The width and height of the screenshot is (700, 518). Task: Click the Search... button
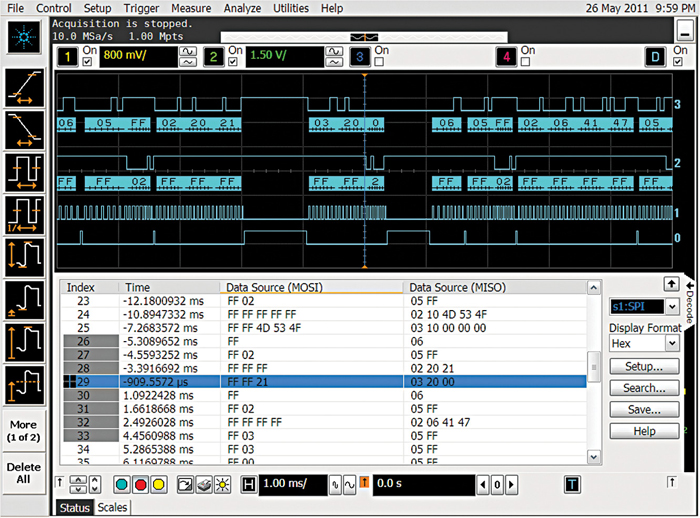tap(644, 388)
